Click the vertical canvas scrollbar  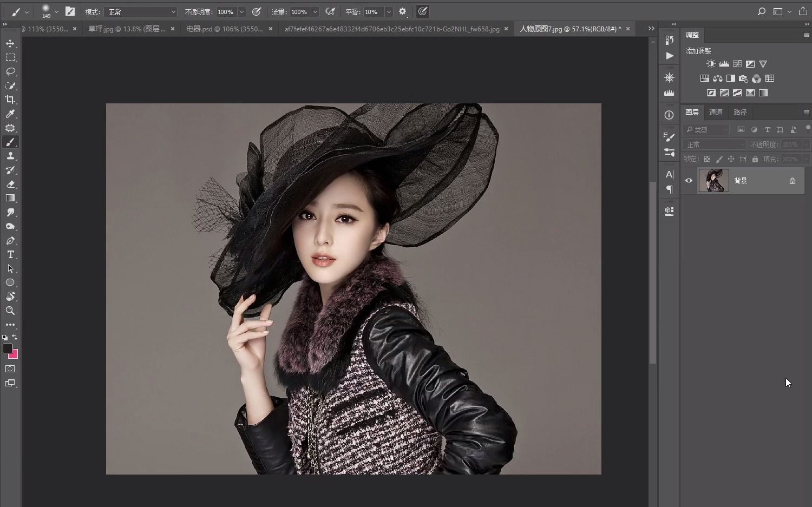[x=653, y=272]
